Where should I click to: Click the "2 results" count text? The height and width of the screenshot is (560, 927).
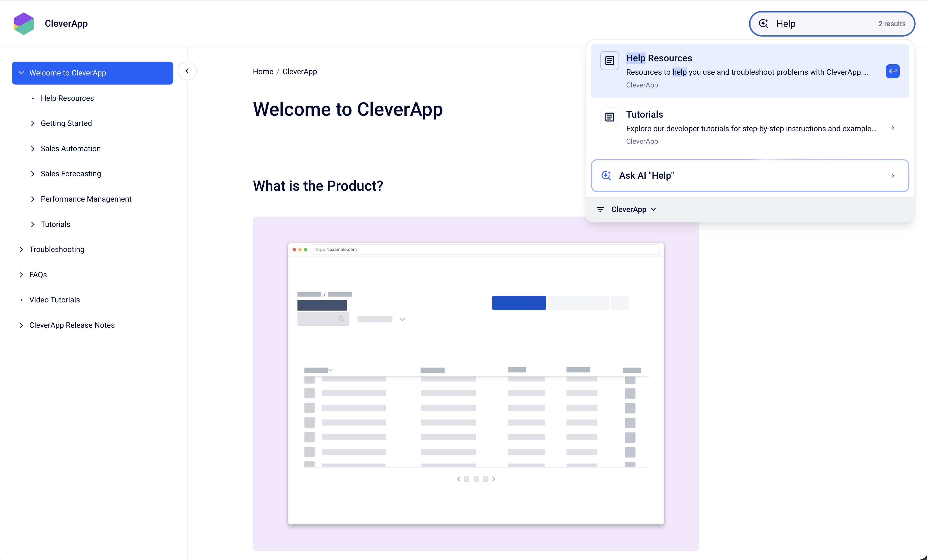click(x=892, y=24)
